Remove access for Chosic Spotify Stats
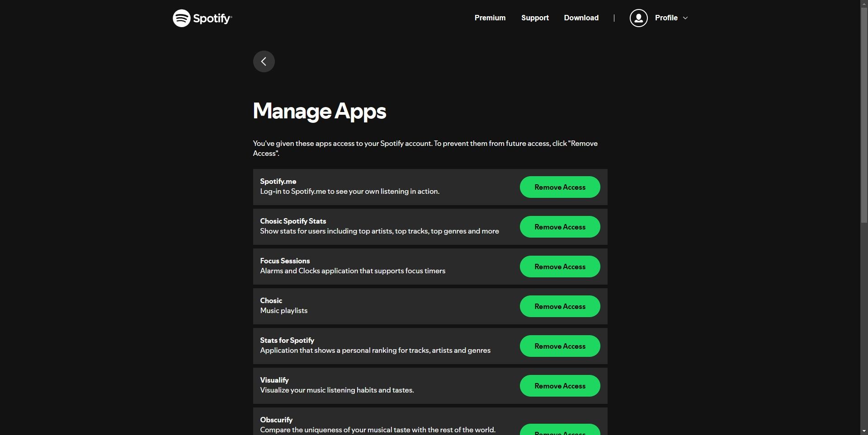 coord(560,227)
